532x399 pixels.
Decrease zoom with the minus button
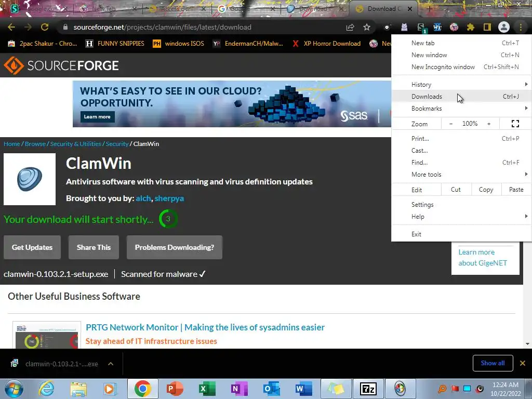[451, 124]
